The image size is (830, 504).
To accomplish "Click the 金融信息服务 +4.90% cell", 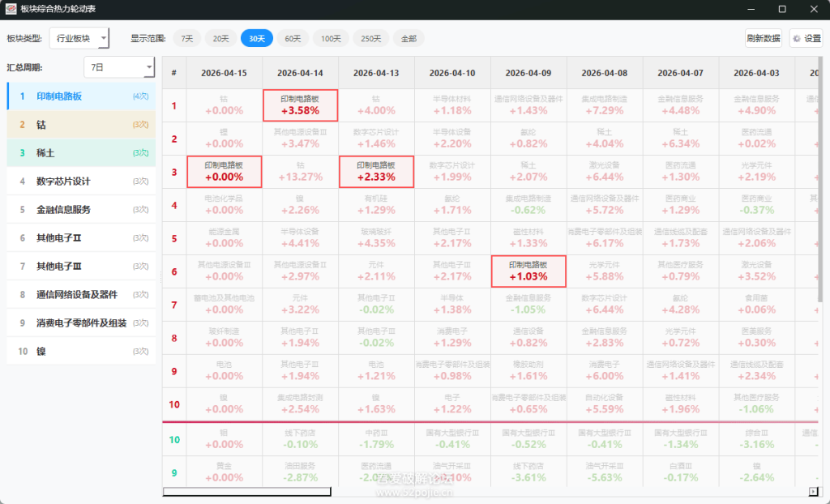I will pyautogui.click(x=757, y=105).
